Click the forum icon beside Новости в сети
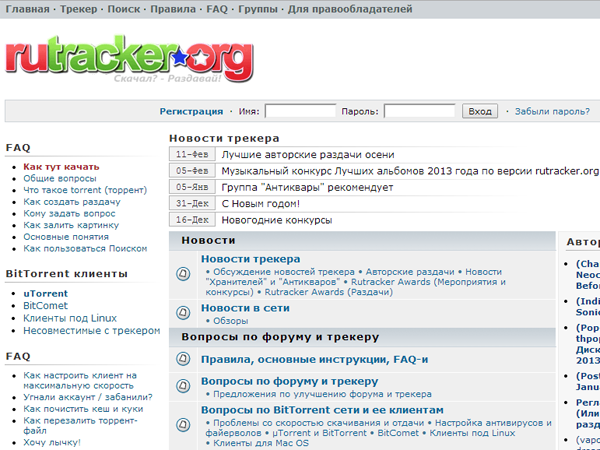Viewport: 600px width, 450px height. tap(184, 313)
